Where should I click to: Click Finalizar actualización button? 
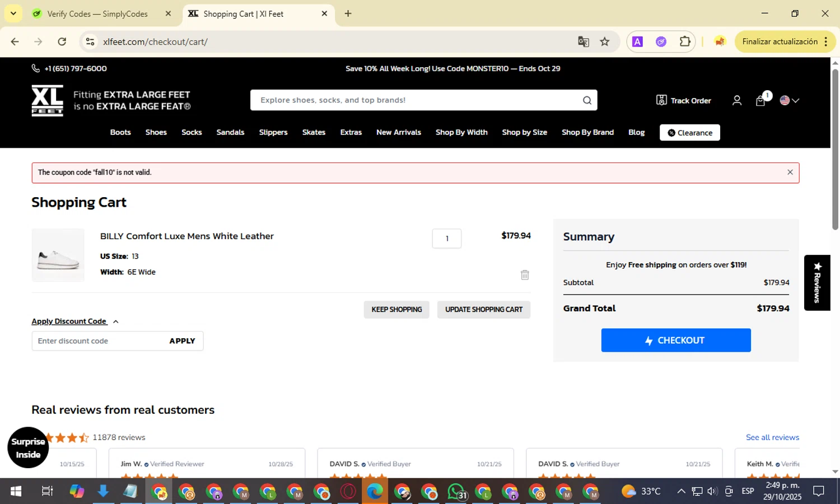click(780, 41)
